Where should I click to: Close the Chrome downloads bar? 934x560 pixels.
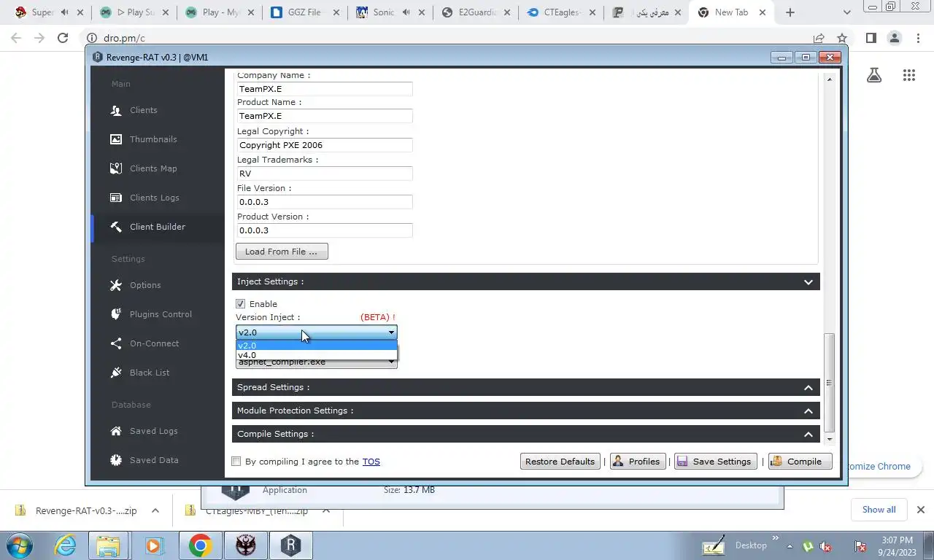pyautogui.click(x=921, y=510)
